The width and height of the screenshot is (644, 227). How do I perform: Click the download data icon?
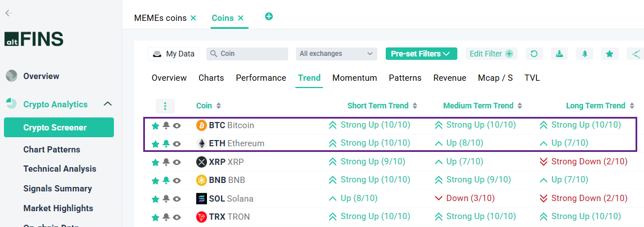(559, 54)
